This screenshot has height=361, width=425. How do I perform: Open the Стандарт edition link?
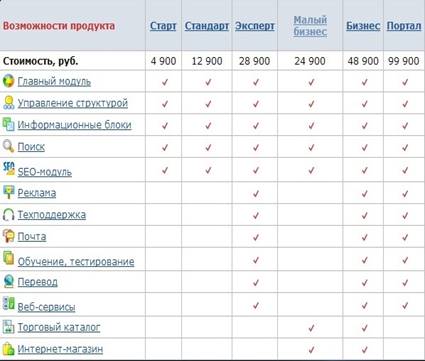pos(207,26)
